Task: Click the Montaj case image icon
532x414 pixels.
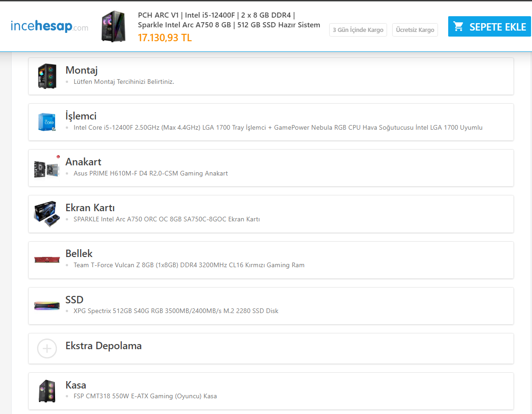Action: 47,76
